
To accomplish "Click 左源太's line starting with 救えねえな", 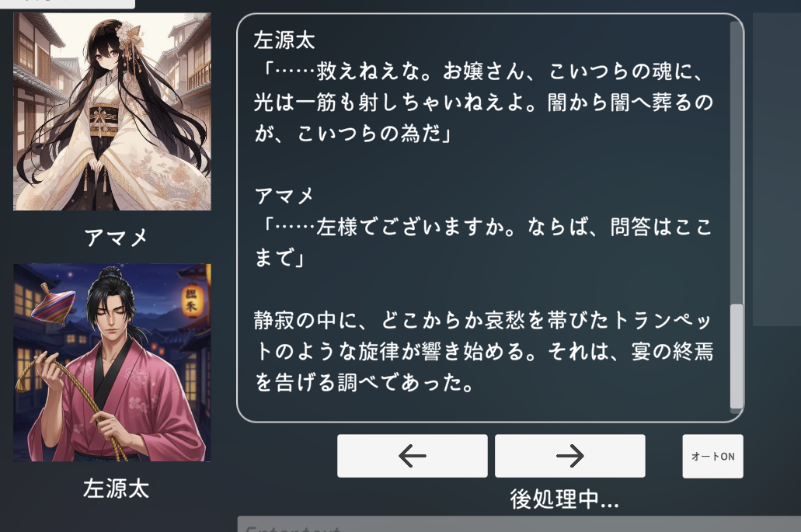I will click(x=483, y=102).
